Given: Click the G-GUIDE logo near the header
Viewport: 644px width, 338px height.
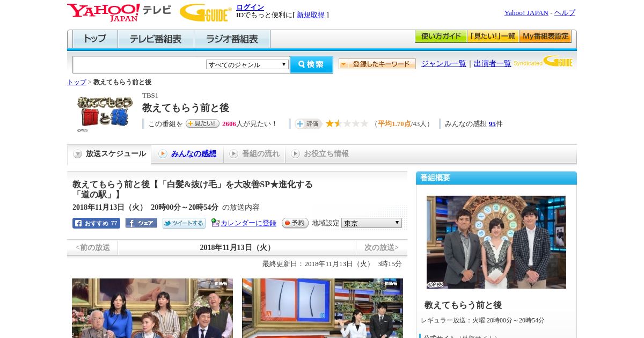Looking at the screenshot, I should [x=206, y=12].
